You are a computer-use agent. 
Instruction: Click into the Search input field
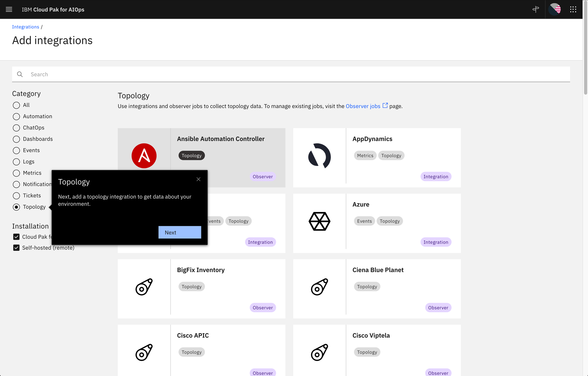click(x=291, y=74)
